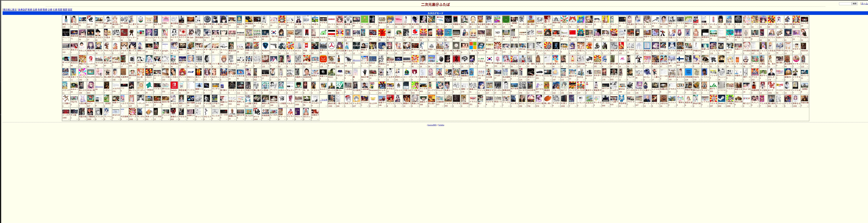Click the AIリク 世 kanji thumbnail
868x223 pixels.
[x=91, y=19]
